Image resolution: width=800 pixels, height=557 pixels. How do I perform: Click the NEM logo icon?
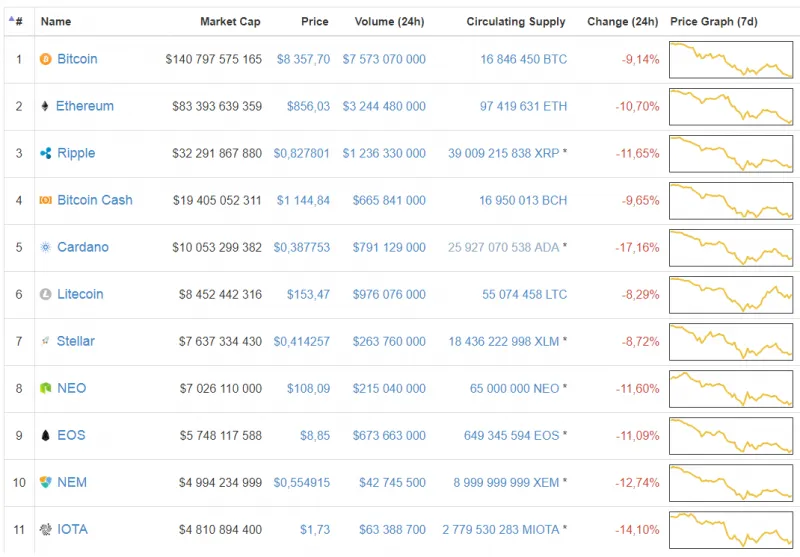coord(45,482)
